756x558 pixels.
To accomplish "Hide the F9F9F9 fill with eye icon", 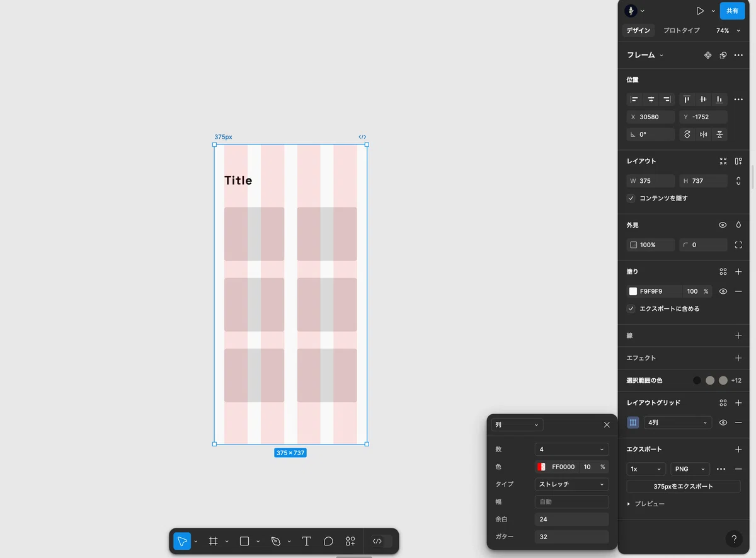I will [x=723, y=291].
